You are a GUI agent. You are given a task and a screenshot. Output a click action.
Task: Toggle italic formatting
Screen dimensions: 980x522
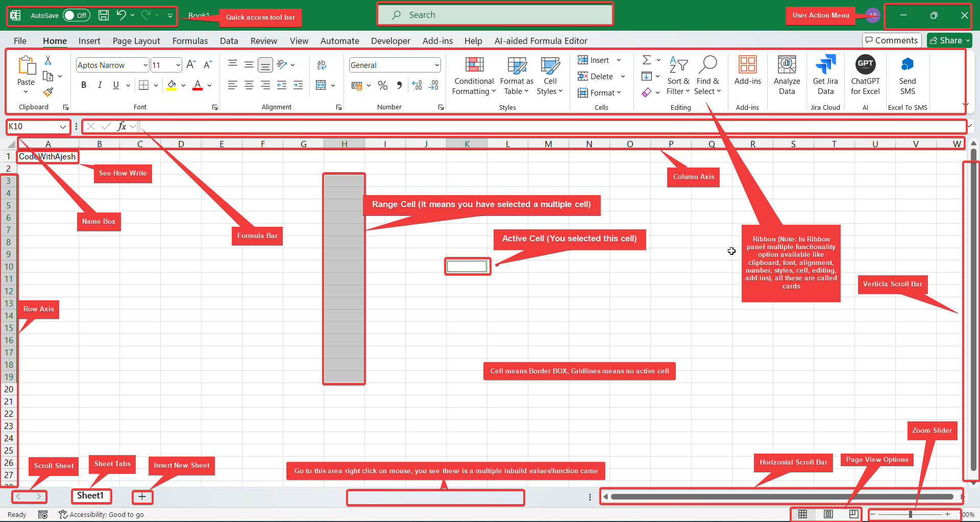[100, 85]
